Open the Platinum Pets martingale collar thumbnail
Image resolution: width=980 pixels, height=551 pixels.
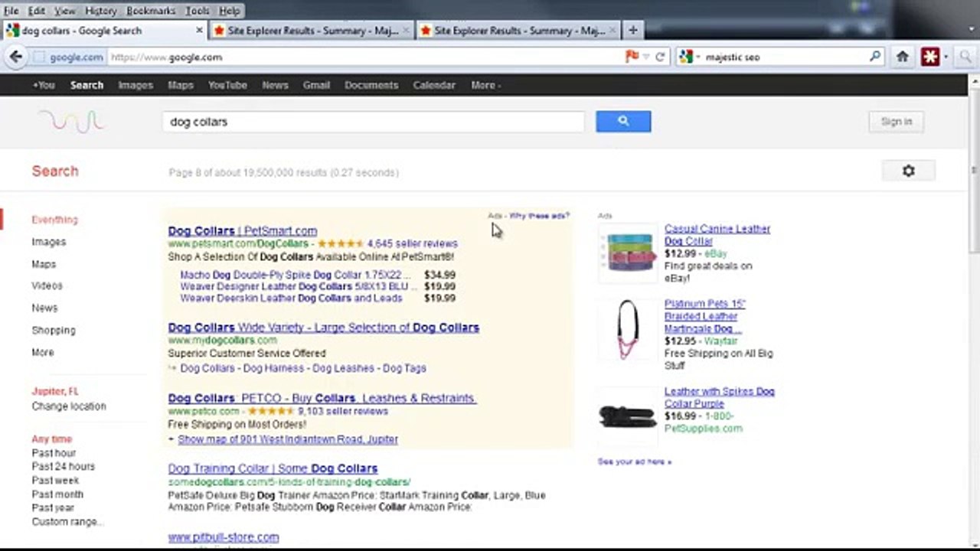pos(628,330)
